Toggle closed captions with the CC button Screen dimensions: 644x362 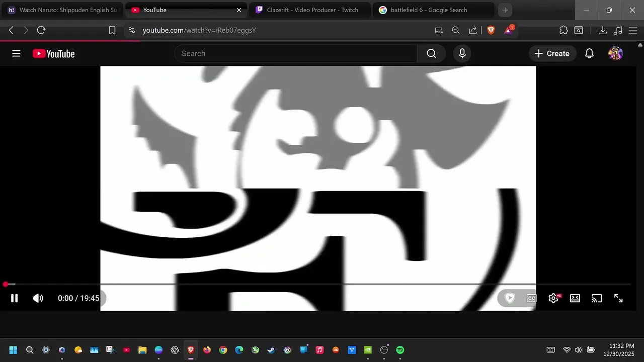pyautogui.click(x=531, y=298)
